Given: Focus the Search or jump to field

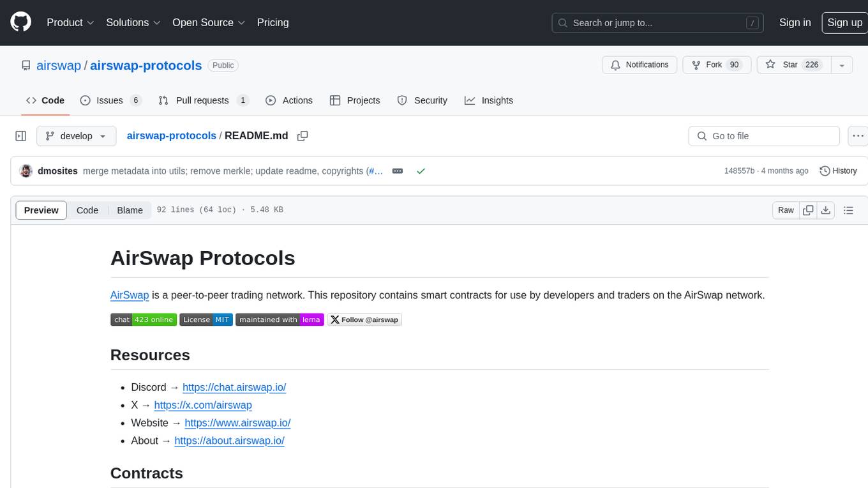Looking at the screenshot, I should [x=659, y=23].
